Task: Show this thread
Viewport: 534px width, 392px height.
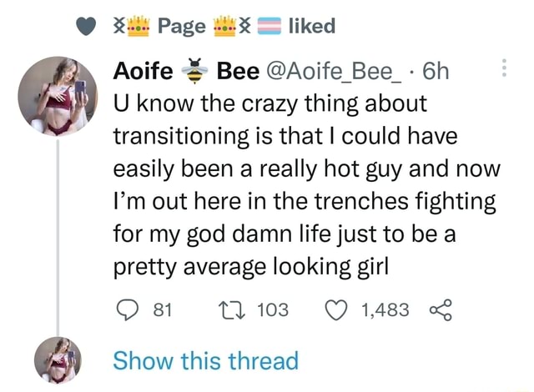Action: [205, 361]
